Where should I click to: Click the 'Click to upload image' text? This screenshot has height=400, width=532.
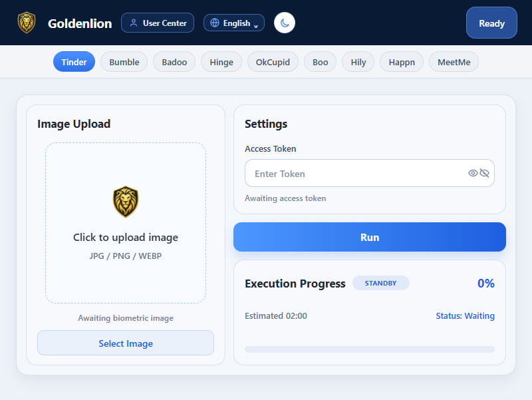click(x=126, y=237)
